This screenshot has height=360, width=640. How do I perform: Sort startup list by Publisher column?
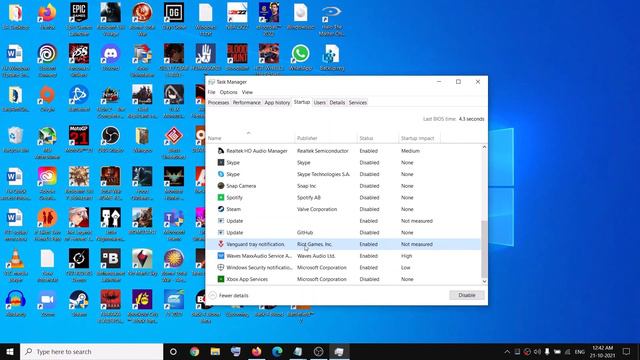[x=326, y=138]
